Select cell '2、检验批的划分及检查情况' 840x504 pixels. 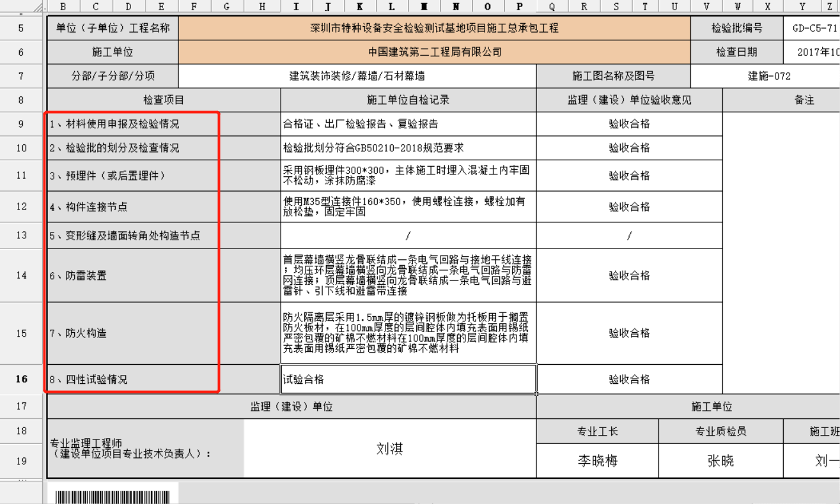164,148
